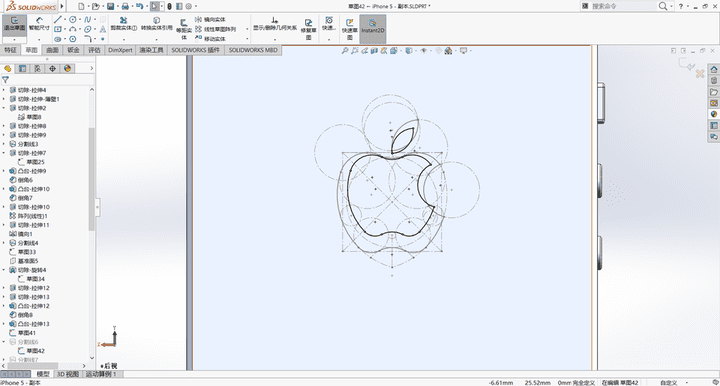Expand the 切除-拉伸4 feature node
This screenshot has width=720, height=386.
4,90
